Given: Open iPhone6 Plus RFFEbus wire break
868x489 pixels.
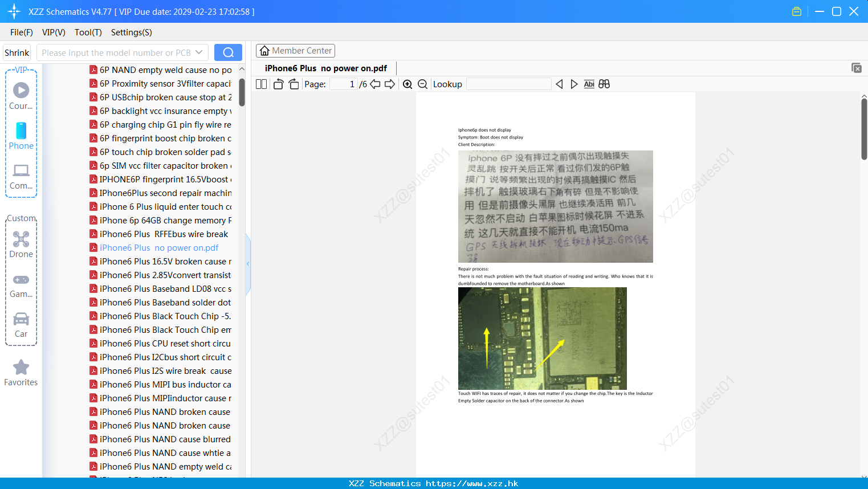Looking at the screenshot, I should point(159,234).
